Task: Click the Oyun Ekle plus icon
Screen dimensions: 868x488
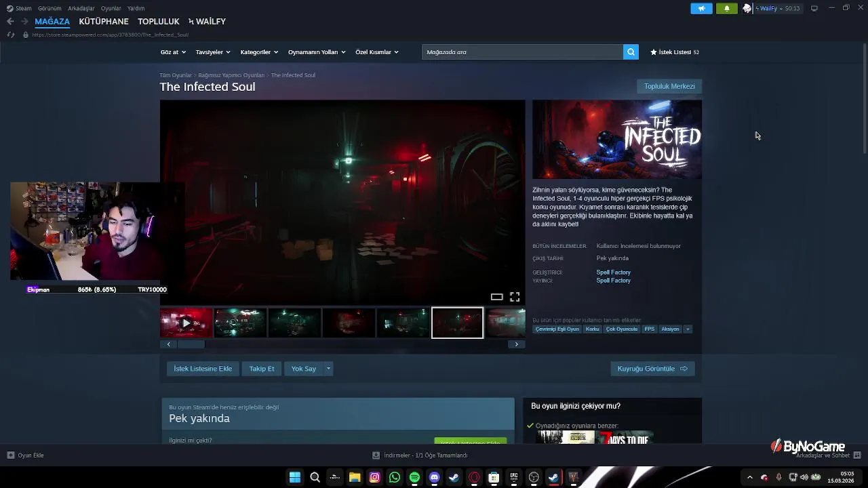Action: [10, 455]
